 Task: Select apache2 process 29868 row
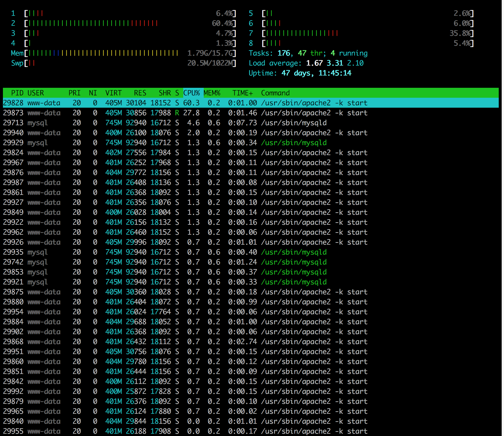click(x=251, y=342)
